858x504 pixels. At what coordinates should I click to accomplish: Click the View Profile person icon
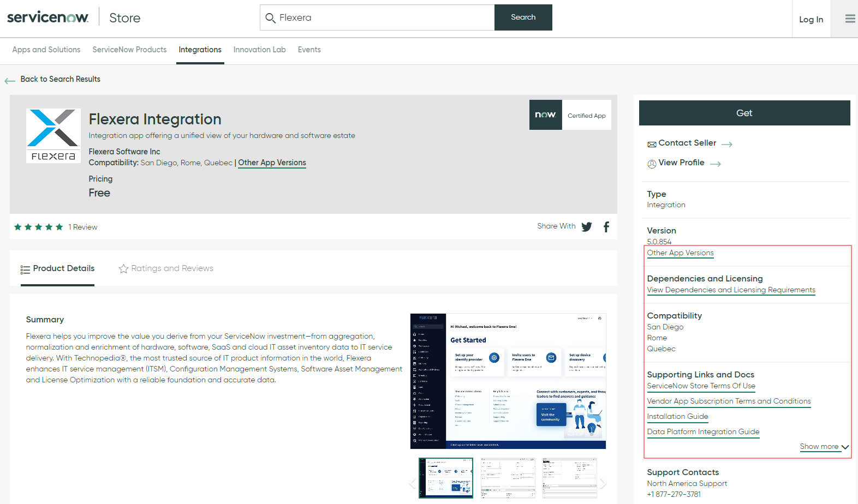[652, 164]
